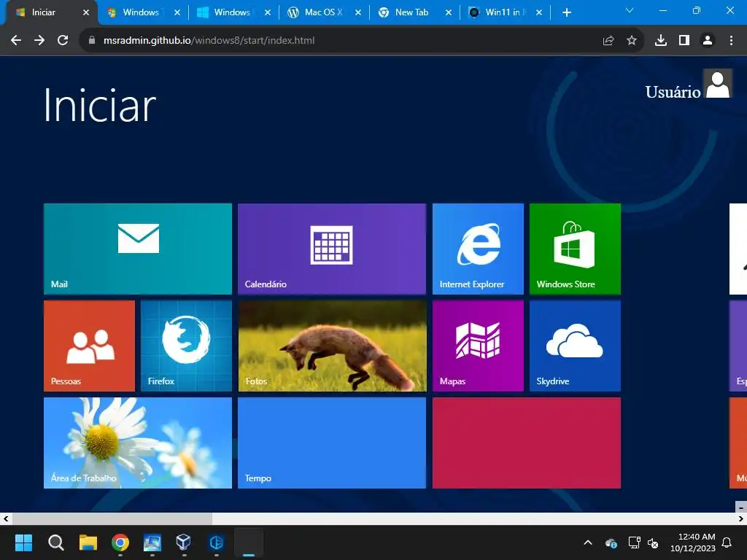This screenshot has width=747, height=560.
Task: Open File Explorer from taskbar
Action: pyautogui.click(x=88, y=542)
